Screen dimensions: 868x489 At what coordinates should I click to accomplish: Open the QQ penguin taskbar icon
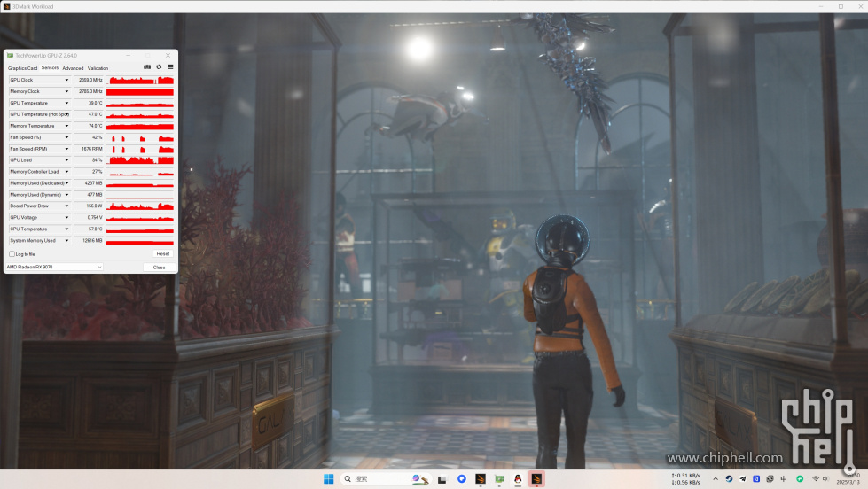point(518,479)
